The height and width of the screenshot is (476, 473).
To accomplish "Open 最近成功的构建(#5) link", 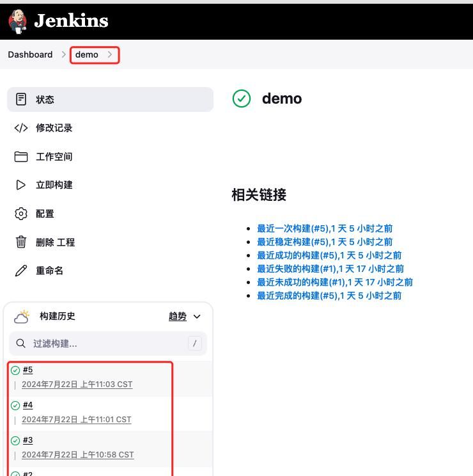I will pos(329,255).
